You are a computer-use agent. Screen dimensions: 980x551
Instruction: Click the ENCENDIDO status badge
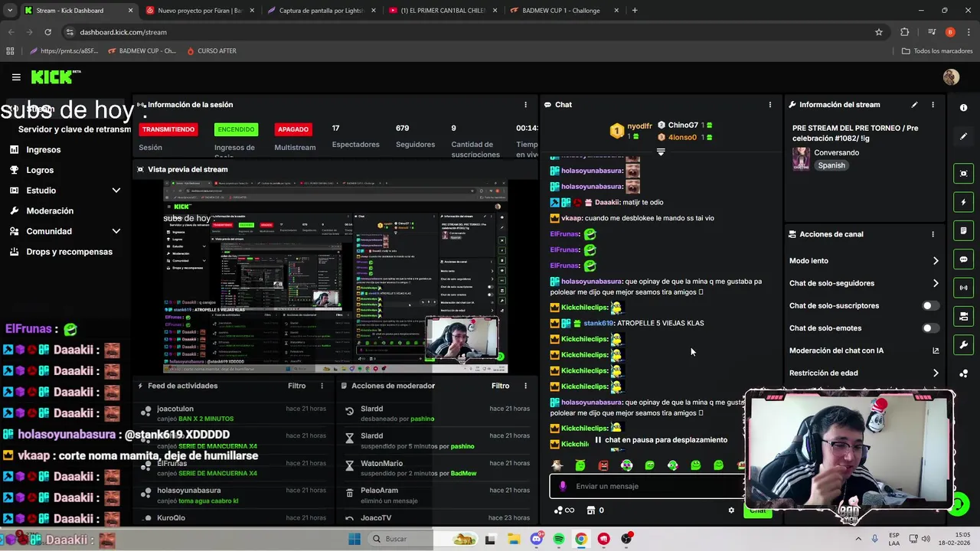[x=236, y=129]
